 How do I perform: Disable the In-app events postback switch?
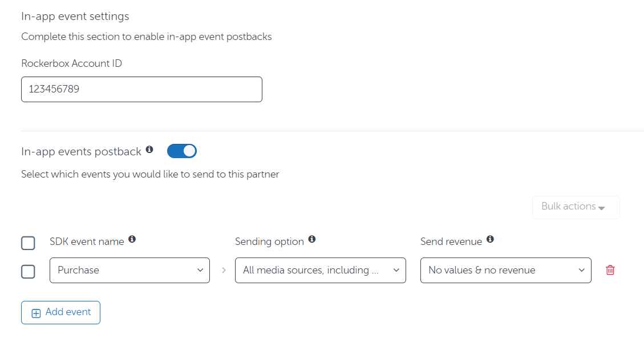182,151
